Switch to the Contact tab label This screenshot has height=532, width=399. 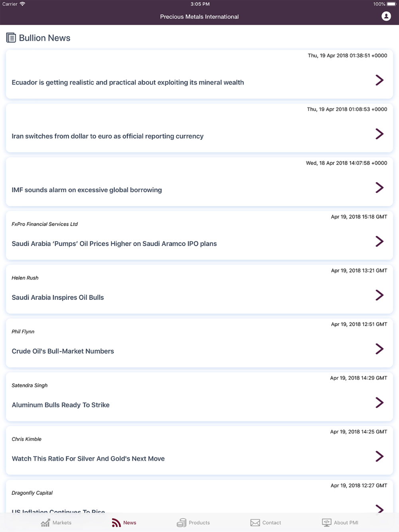(x=271, y=522)
